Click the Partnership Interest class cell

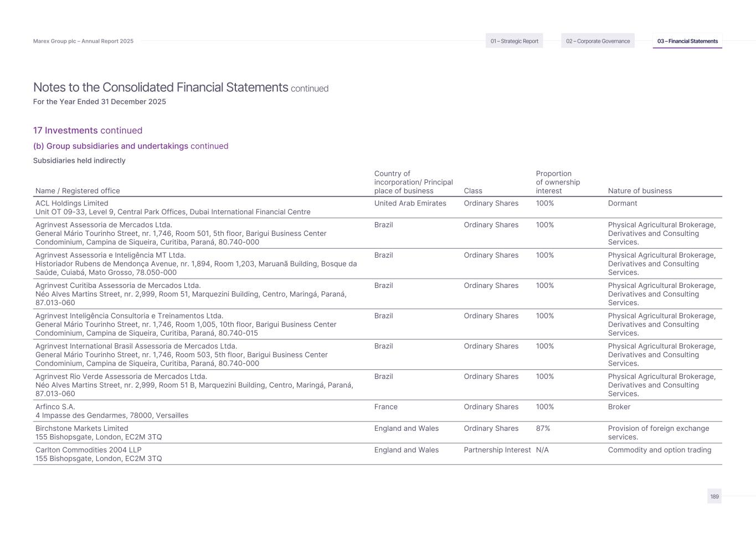pos(497,450)
